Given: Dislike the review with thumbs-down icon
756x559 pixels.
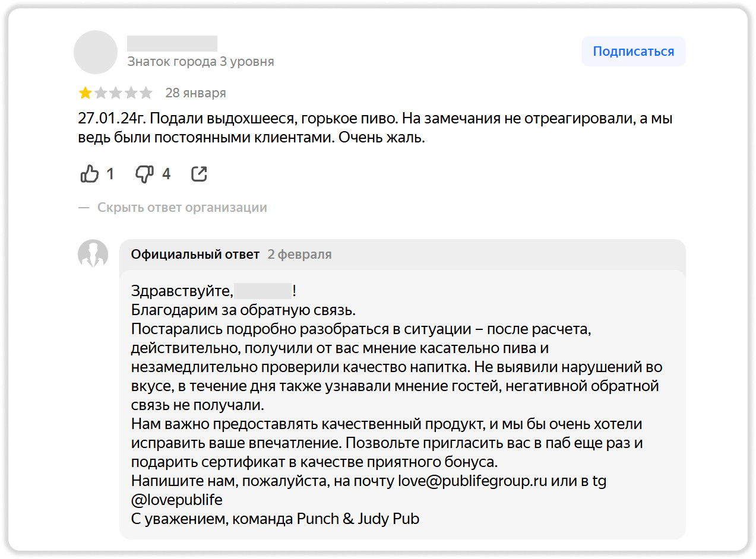Looking at the screenshot, I should point(144,174).
